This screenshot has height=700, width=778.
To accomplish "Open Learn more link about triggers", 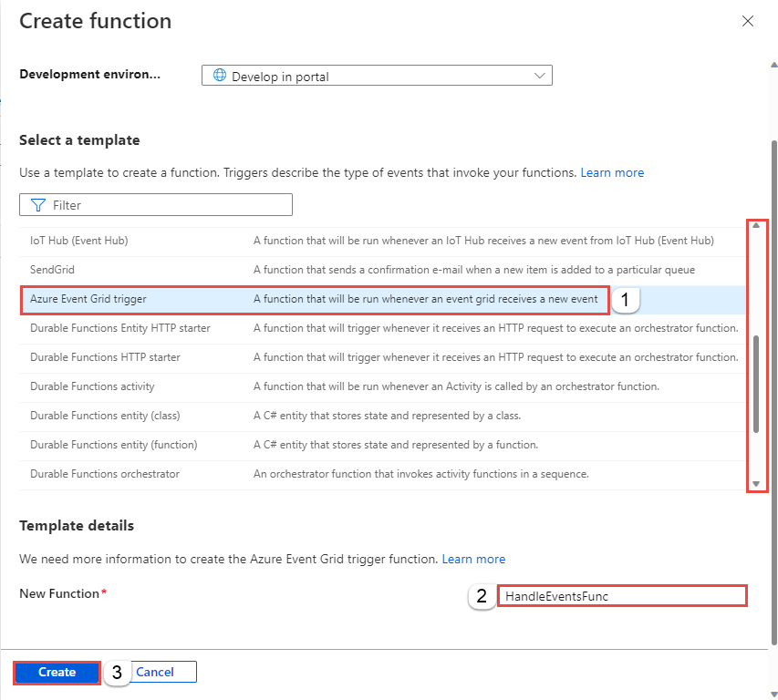I will coord(612,172).
